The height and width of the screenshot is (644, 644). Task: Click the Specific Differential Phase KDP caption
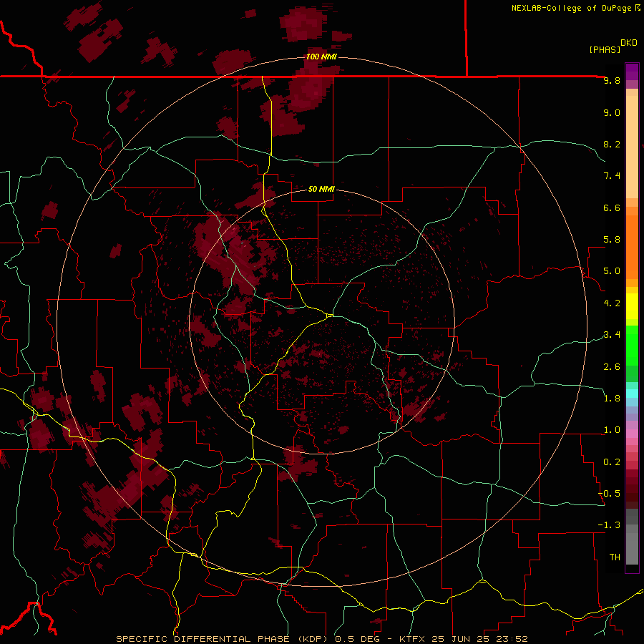(224, 639)
